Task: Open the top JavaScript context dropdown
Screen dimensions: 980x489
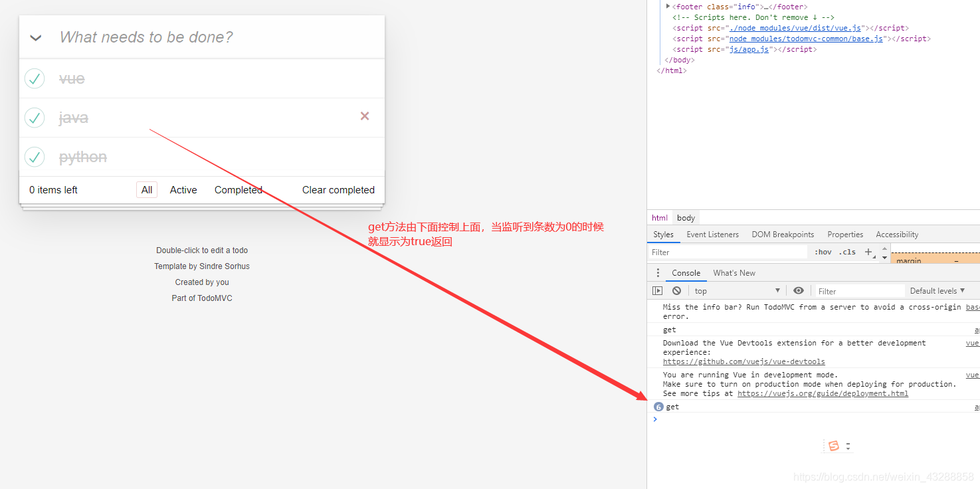Action: [737, 291]
